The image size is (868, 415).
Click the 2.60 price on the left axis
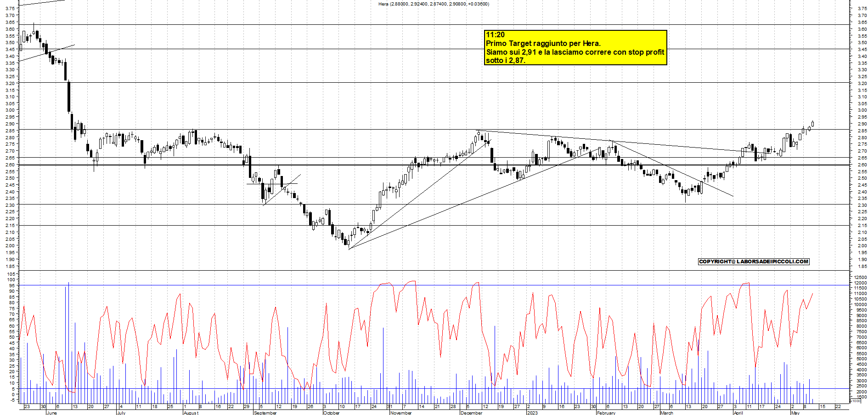[x=10, y=165]
